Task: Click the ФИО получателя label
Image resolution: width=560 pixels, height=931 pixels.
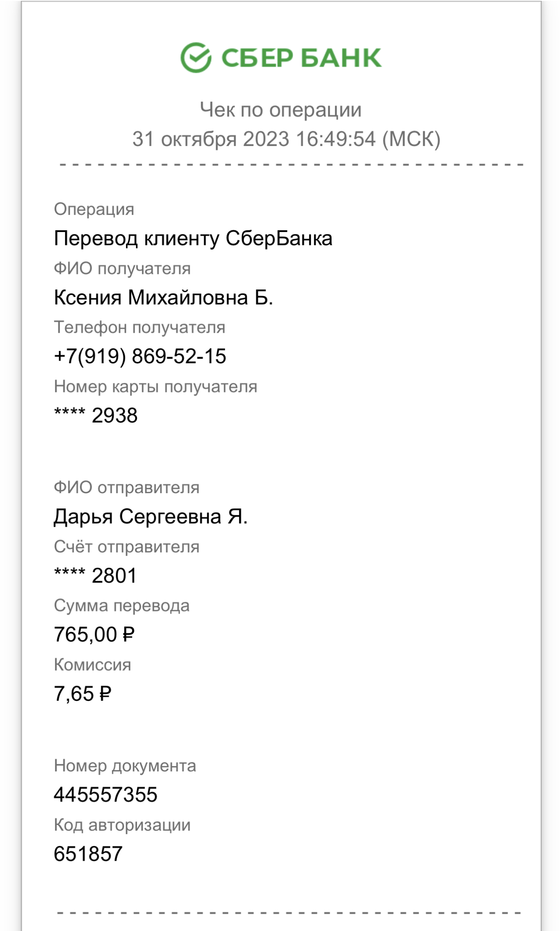Action: click(122, 269)
